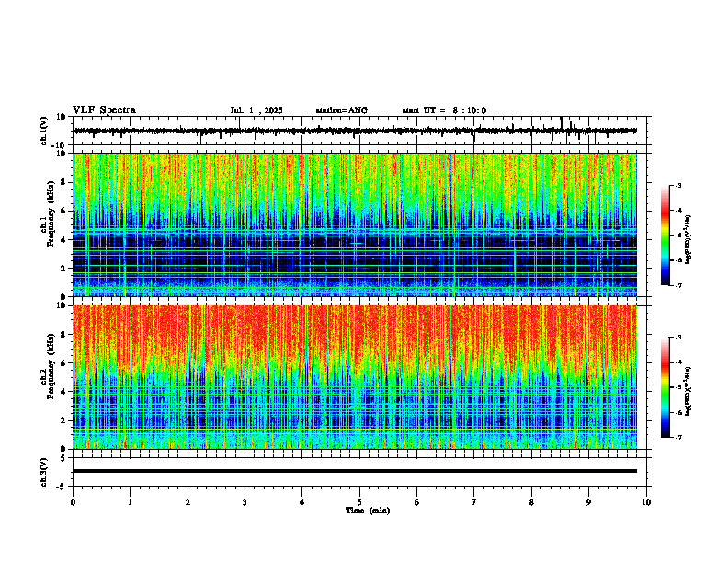The height and width of the screenshot is (563, 728).
Task: Click the ch.2 color bar "log(PSD)(V²/Hz)" label
Action: (x=688, y=390)
